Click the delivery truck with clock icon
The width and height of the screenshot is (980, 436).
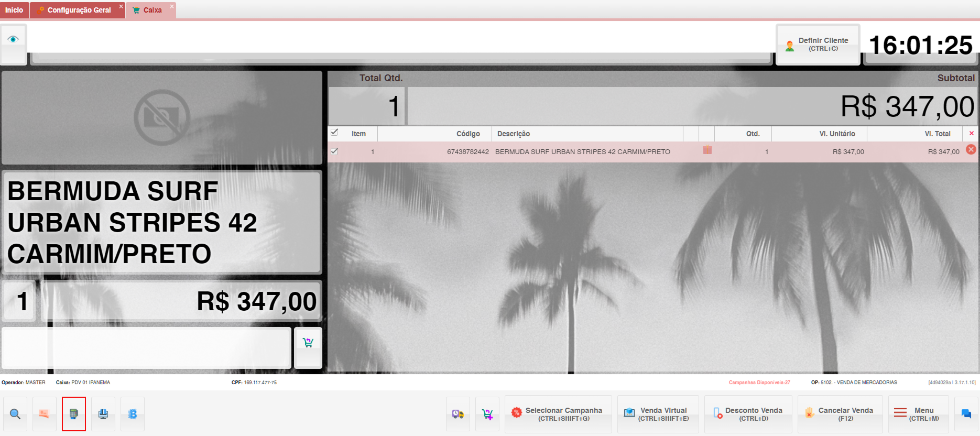pyautogui.click(x=458, y=414)
